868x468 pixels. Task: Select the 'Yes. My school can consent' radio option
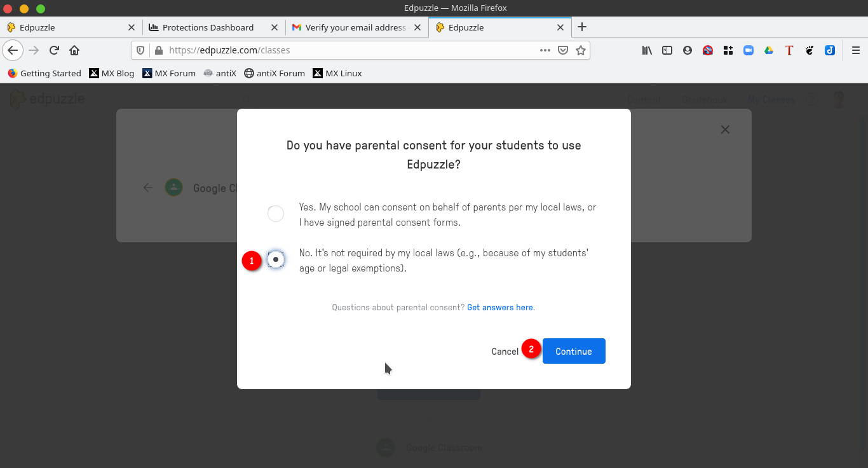pos(276,214)
